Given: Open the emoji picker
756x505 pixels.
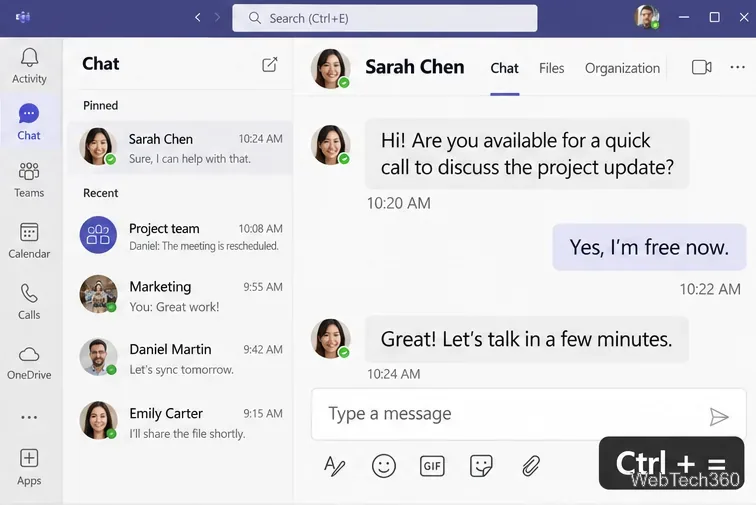Looking at the screenshot, I should [x=384, y=466].
